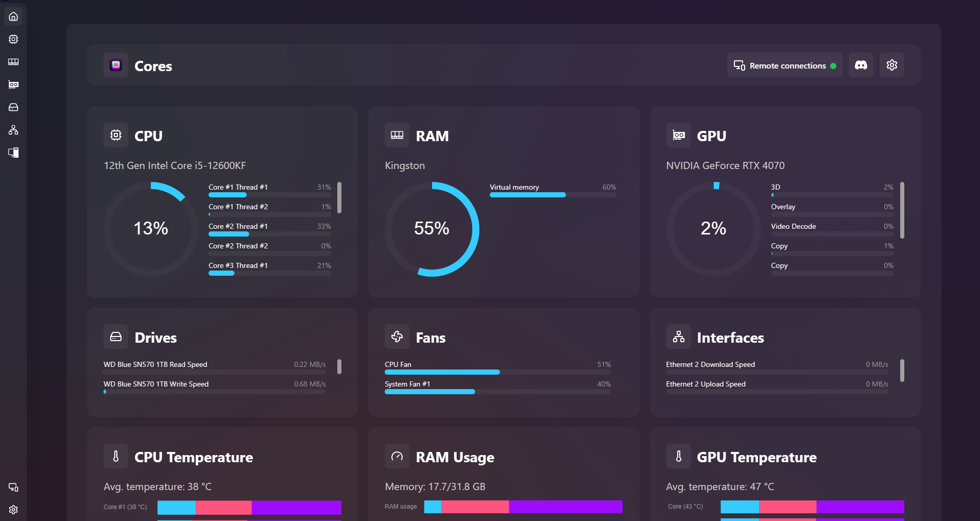Viewport: 980px width, 521px height.
Task: Open the Home page from the sidebar
Action: click(x=13, y=16)
